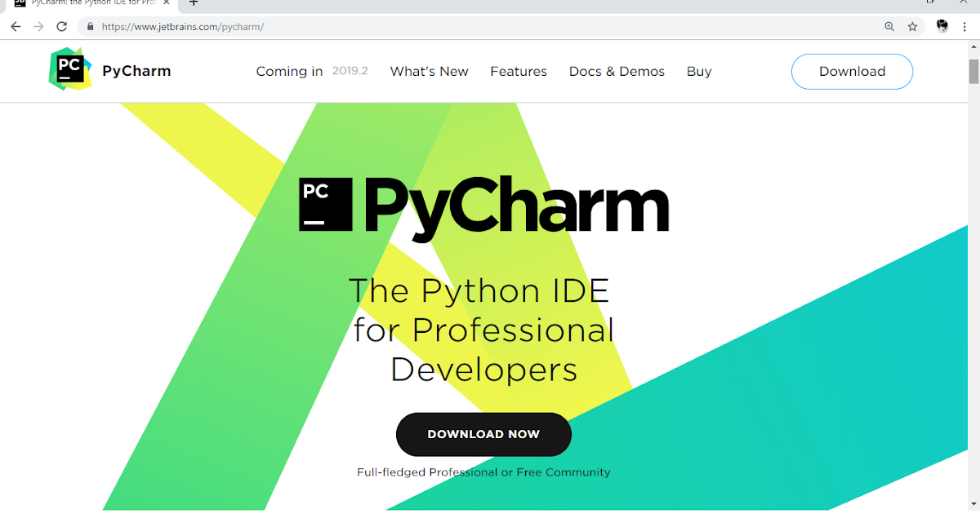The width and height of the screenshot is (980, 514).
Task: Click the padlock icon in the address bar
Action: pyautogui.click(x=90, y=26)
